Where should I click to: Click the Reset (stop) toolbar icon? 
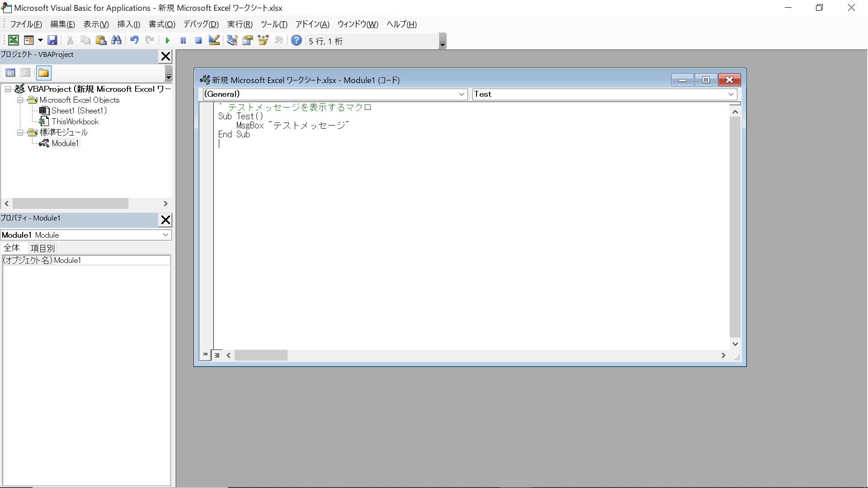point(198,40)
